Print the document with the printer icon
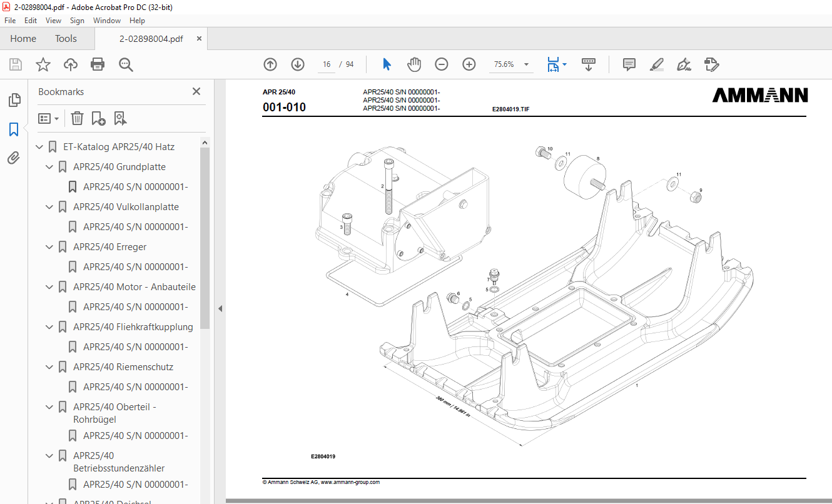Viewport: 832px width, 504px height. point(98,64)
